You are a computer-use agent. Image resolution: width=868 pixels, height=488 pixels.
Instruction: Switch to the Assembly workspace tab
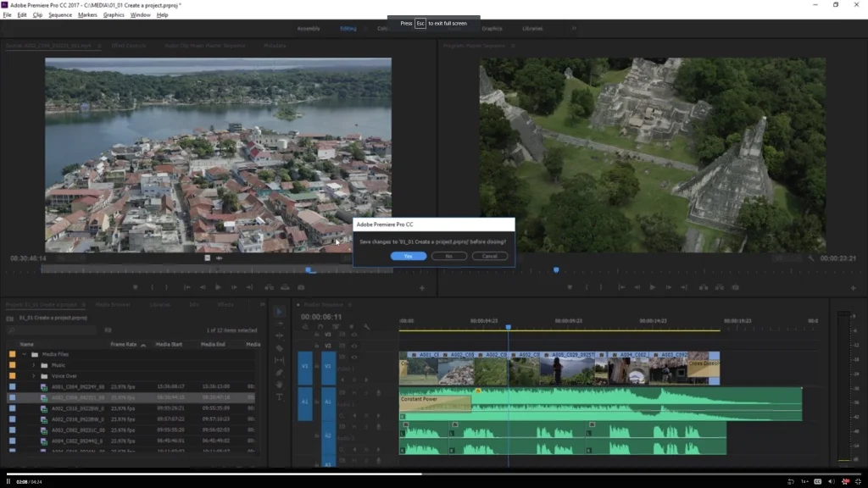(309, 28)
